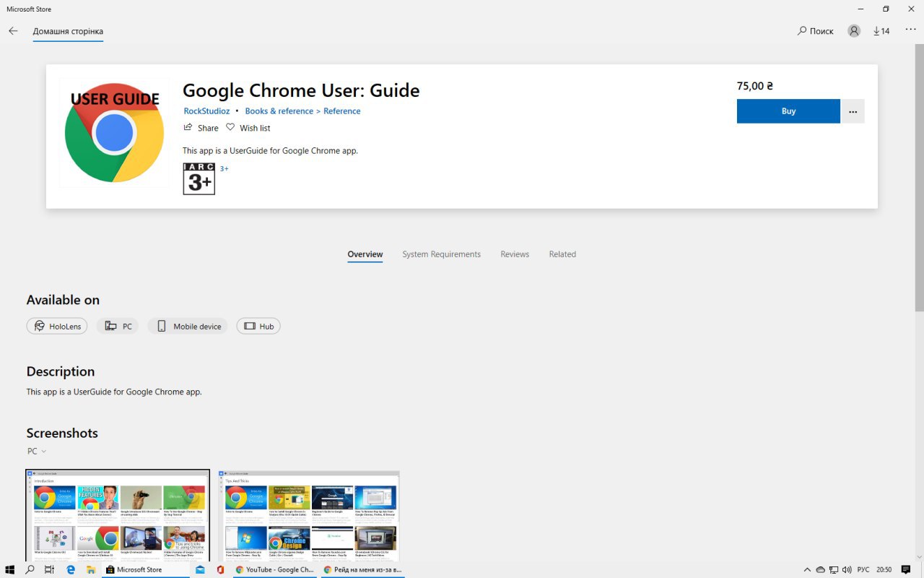924x578 pixels.
Task: Click the IARC 3+ rating badge
Action: (x=199, y=178)
